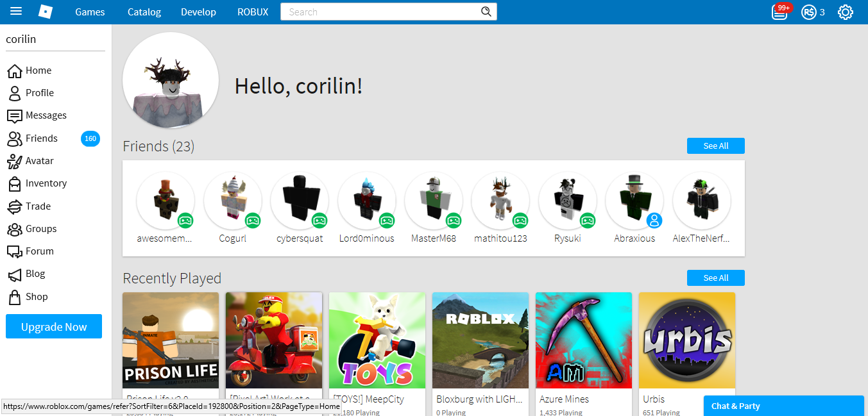The height and width of the screenshot is (416, 868).
Task: Click the Home house icon in sidebar
Action: (x=15, y=71)
